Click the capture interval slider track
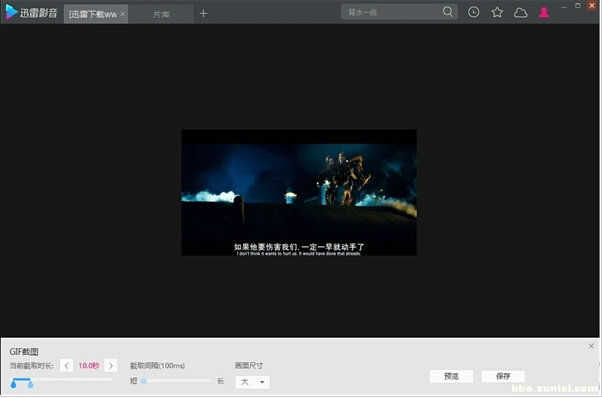The width and height of the screenshot is (602, 398). (177, 381)
